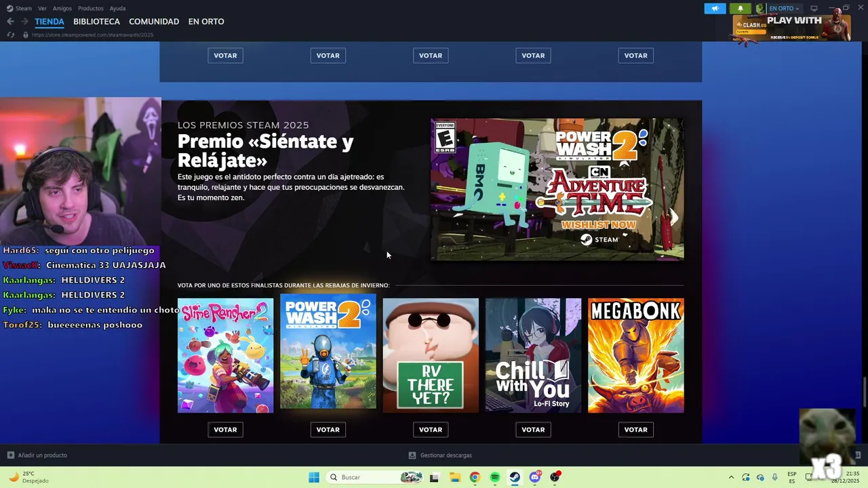The width and height of the screenshot is (868, 488).
Task: Click the ESP language indicator in tray
Action: click(x=792, y=477)
